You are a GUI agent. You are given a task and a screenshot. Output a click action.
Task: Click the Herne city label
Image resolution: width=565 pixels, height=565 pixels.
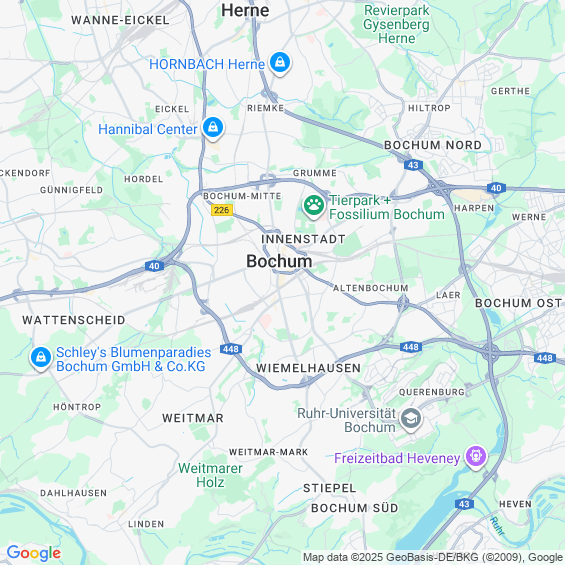tap(245, 10)
